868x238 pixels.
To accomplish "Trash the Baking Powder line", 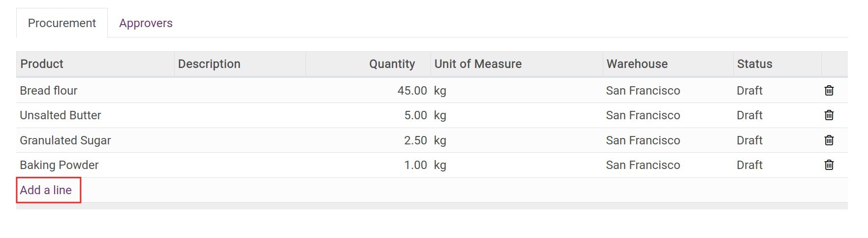I will coord(829,165).
